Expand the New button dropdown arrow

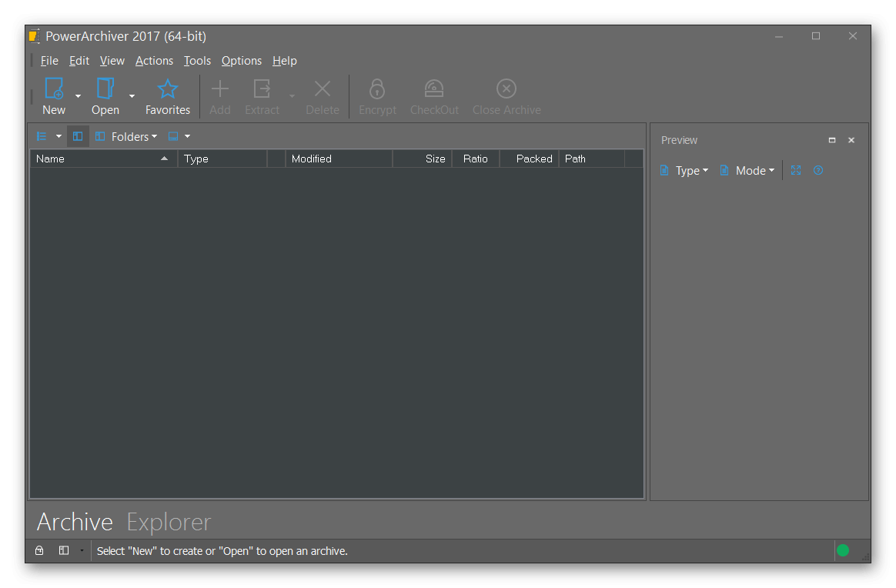[78, 96]
